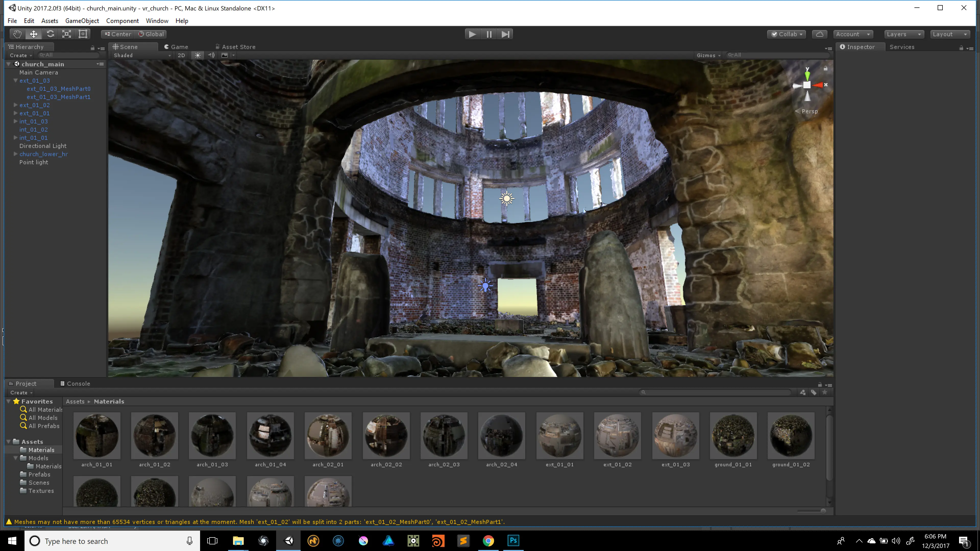Click the Project search by label icon
Image resolution: width=980 pixels, height=551 pixels.
point(814,392)
